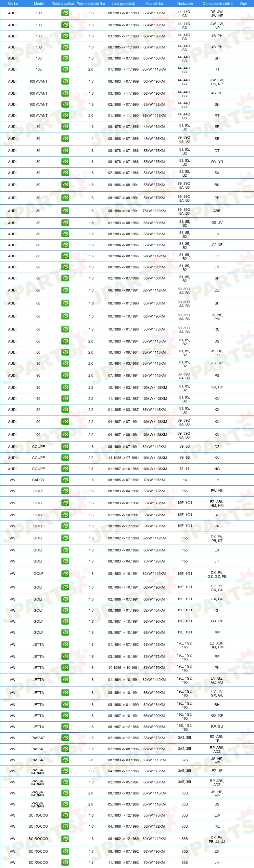The height and width of the screenshot is (868, 254).
Task: Click the fuel icon in the AUDI COUPE DZ row
Action: pyautogui.click(x=65, y=447)
